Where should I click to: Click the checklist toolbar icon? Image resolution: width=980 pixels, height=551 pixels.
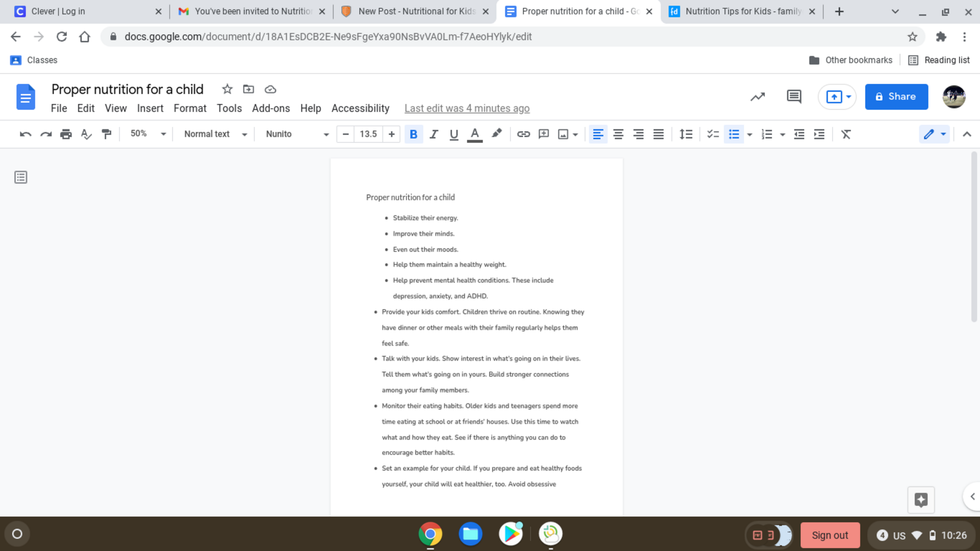(x=713, y=135)
